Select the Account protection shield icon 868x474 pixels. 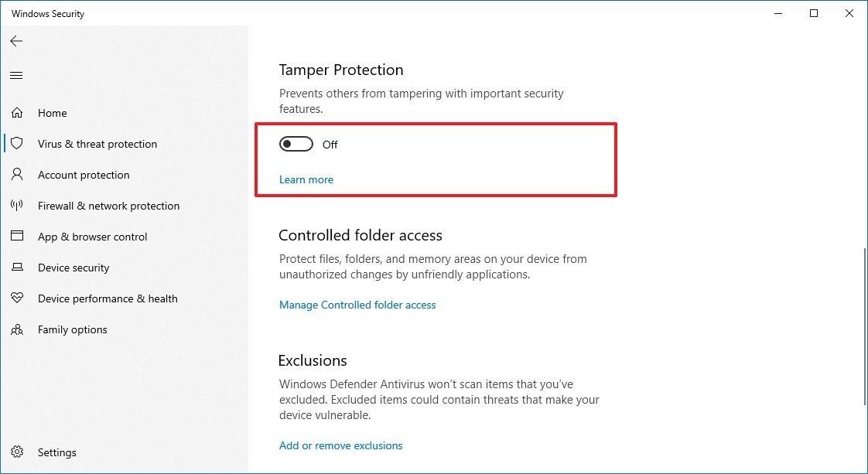click(17, 175)
